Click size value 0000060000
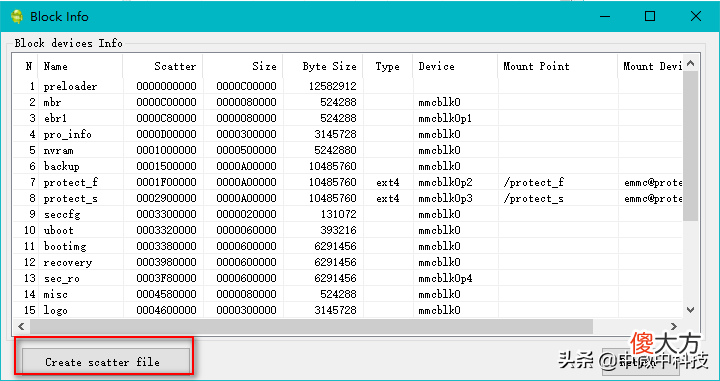Viewport: 720px width, 381px height. [x=246, y=230]
